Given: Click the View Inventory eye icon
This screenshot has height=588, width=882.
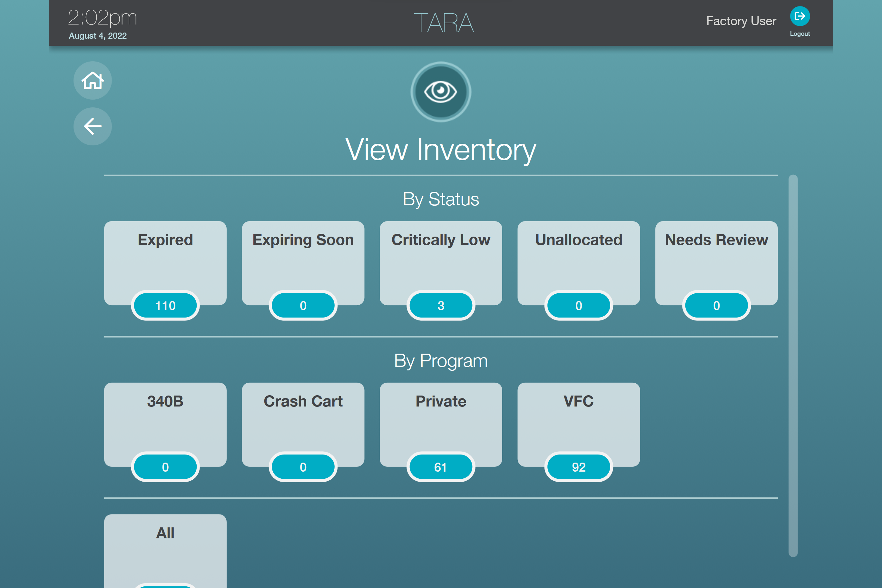Looking at the screenshot, I should [x=441, y=92].
